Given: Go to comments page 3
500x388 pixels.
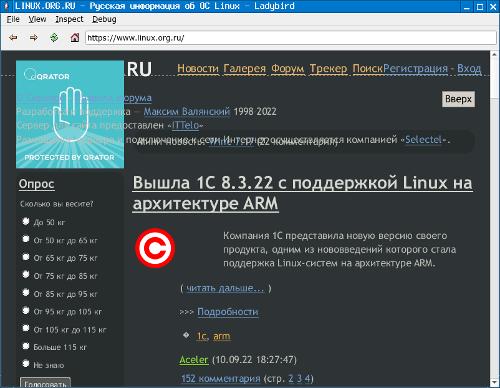Looking at the screenshot, I should 299,379.
